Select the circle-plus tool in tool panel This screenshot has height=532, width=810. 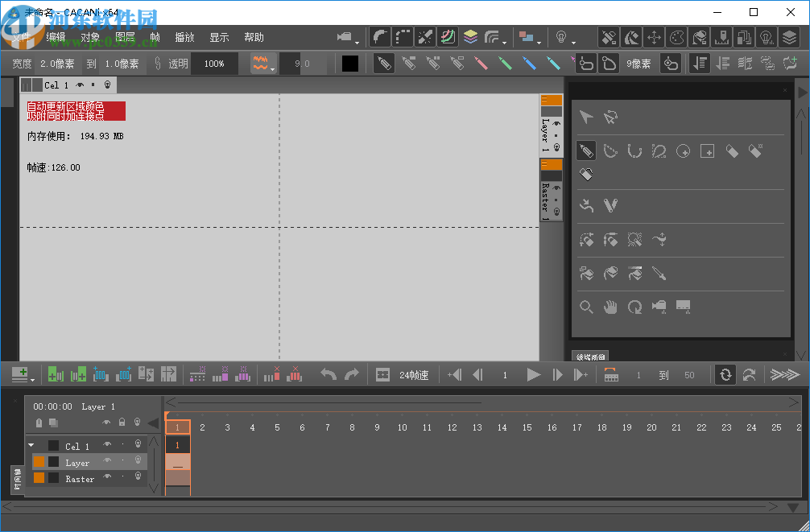pyautogui.click(x=683, y=151)
